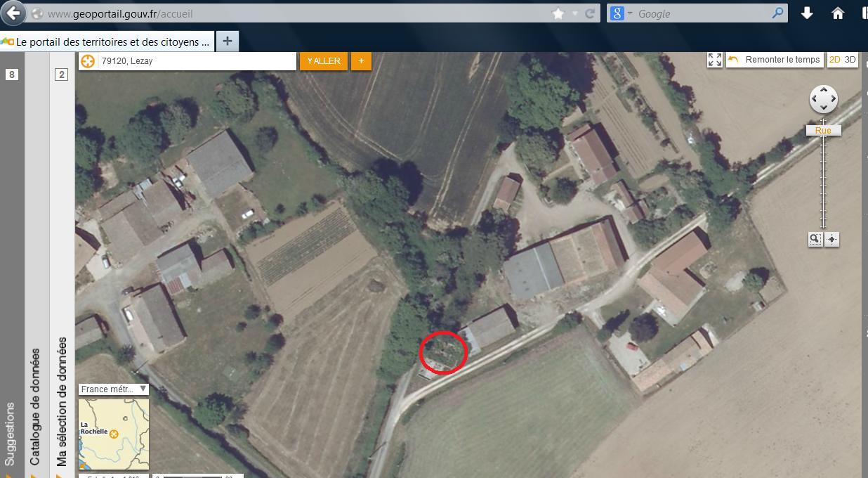Expand the Catalogue de données panel
The image size is (868, 478).
(36, 406)
